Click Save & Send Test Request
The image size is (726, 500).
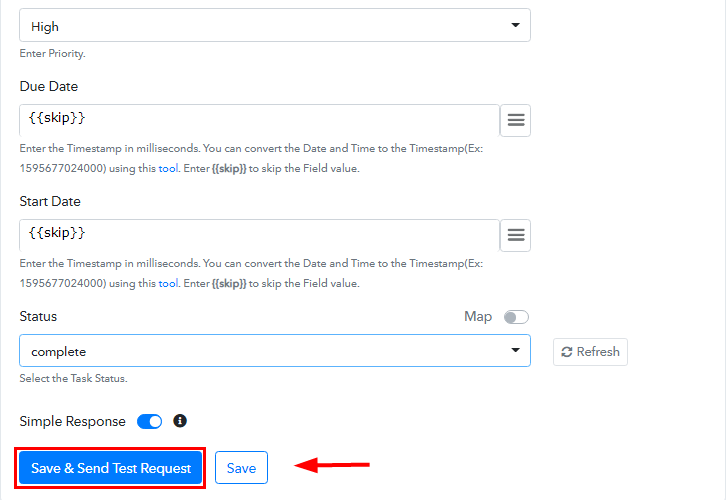111,468
